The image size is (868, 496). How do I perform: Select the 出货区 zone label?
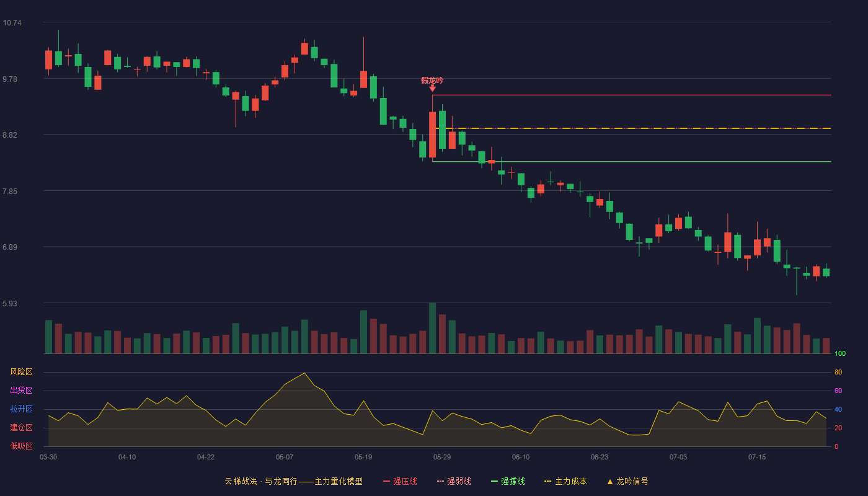click(x=22, y=391)
